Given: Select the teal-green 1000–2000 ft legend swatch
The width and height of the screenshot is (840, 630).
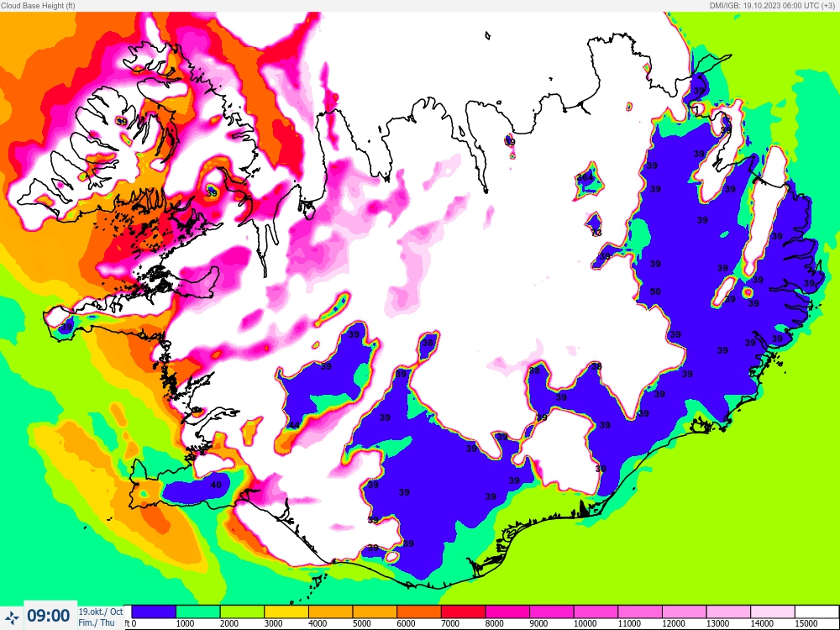Looking at the screenshot, I should click(x=197, y=612).
